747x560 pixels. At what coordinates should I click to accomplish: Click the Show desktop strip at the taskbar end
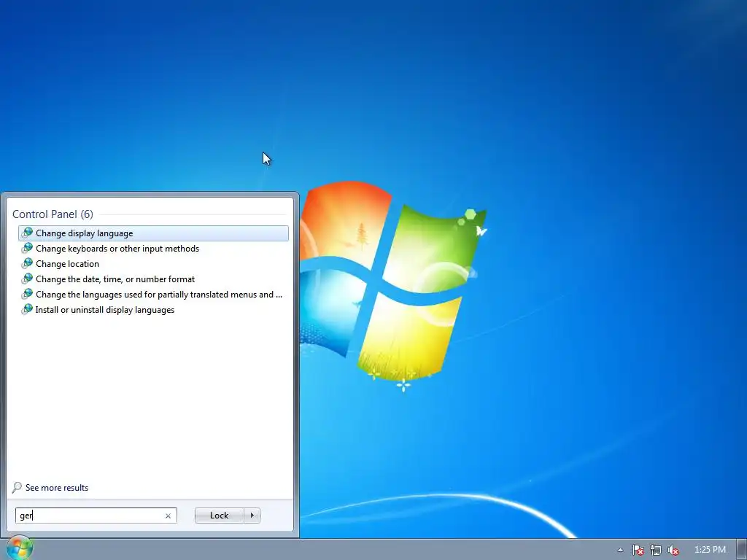[742, 550]
